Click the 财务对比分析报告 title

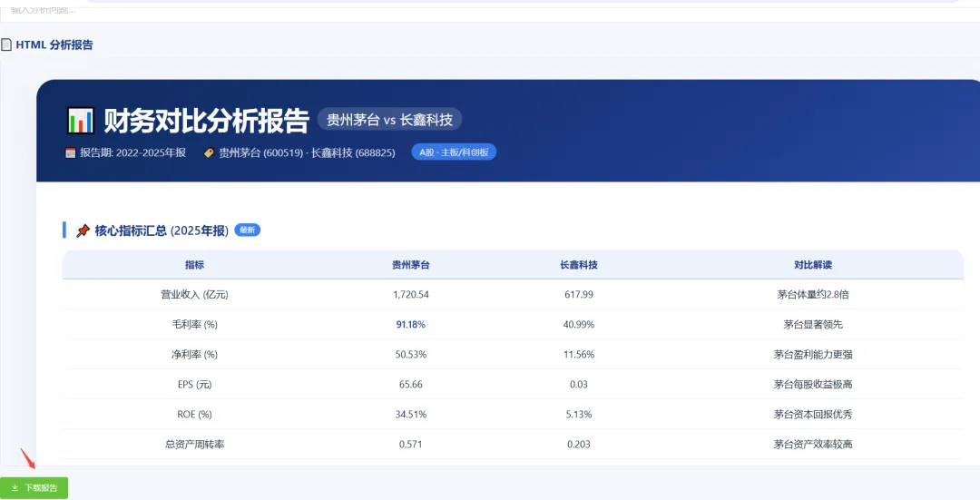point(206,121)
